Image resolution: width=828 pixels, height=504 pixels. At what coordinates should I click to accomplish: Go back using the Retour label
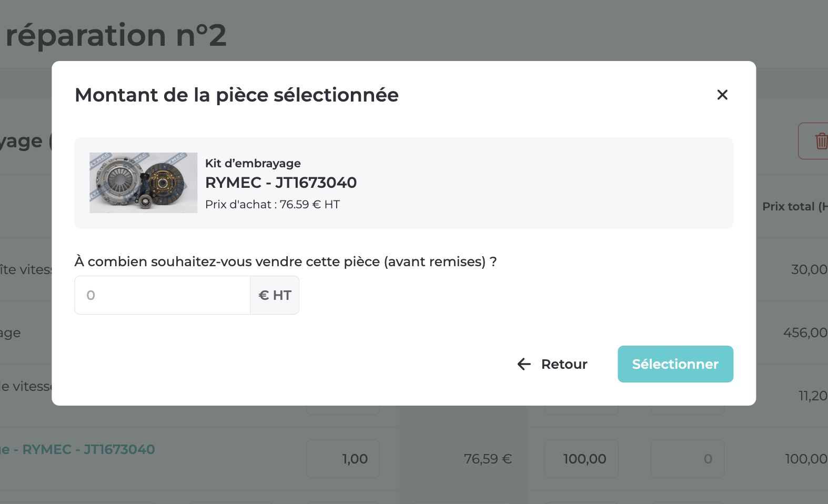[x=564, y=364]
